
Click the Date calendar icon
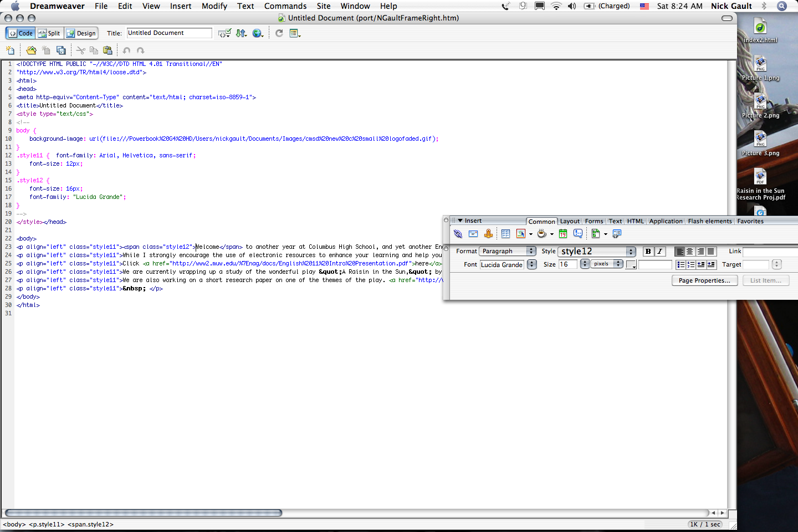click(x=563, y=234)
